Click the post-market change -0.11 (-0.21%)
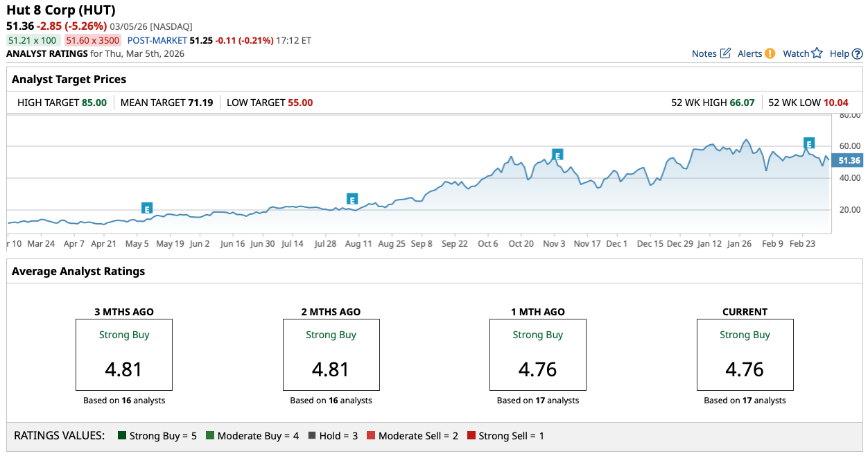The image size is (868, 456). click(x=244, y=40)
